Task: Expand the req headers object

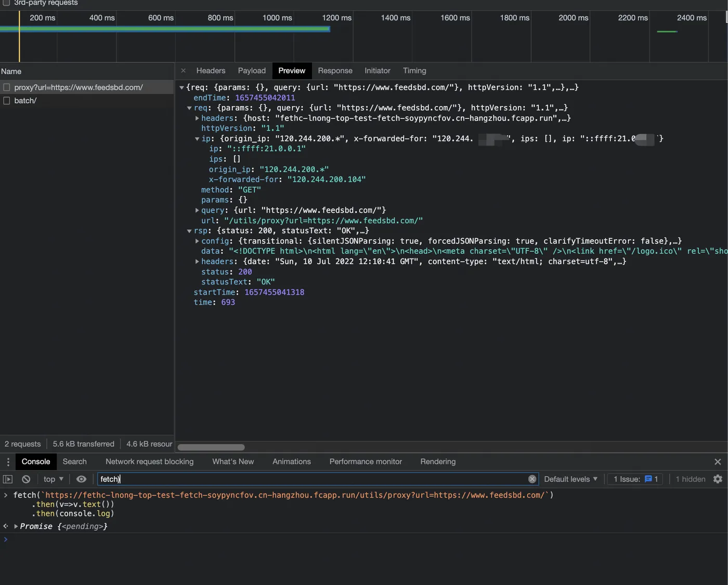Action: pos(197,119)
